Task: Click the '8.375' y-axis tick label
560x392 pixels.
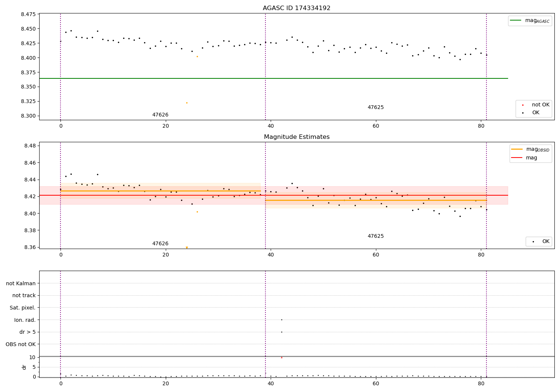Action: point(28,72)
